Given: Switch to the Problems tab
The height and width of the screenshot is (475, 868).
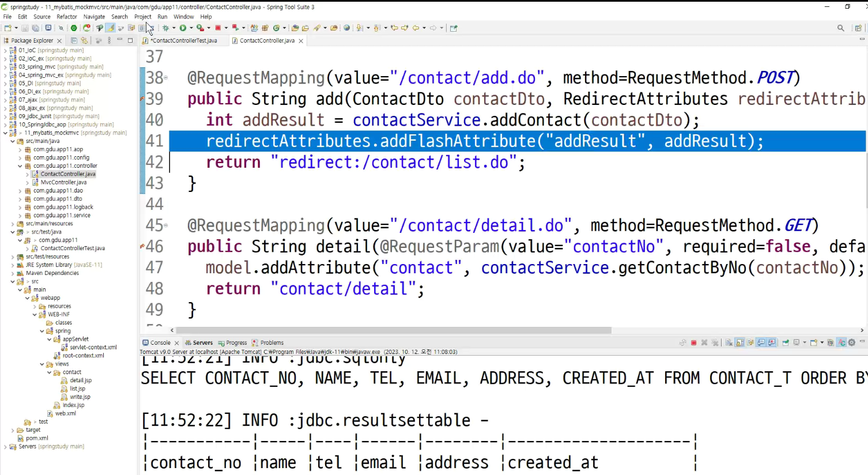Looking at the screenshot, I should click(267, 342).
